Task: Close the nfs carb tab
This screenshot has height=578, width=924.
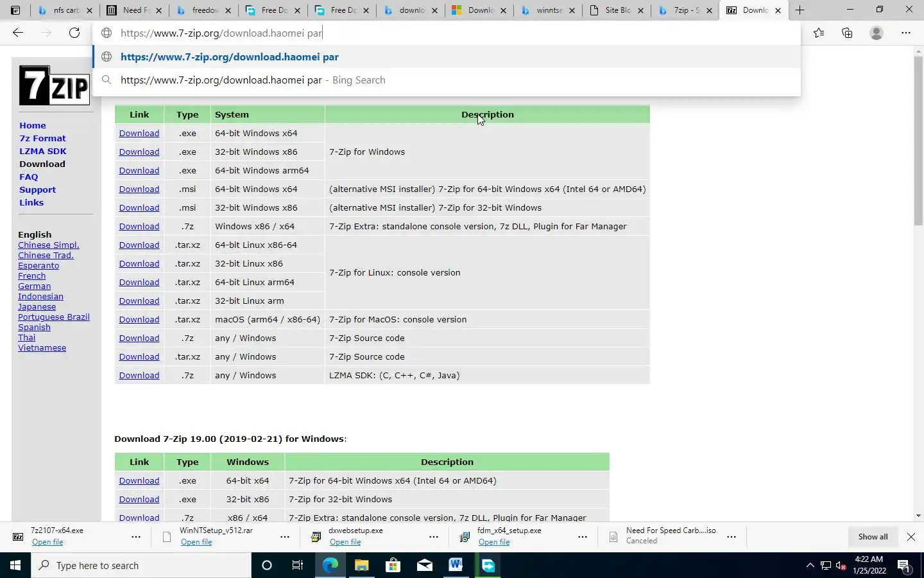Action: 89,10
